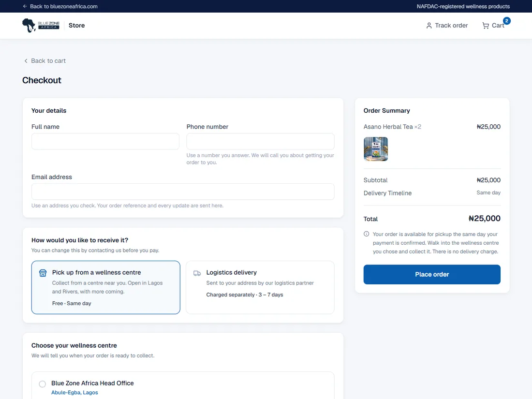Image resolution: width=532 pixels, height=399 pixels.
Task: Choose Pick up from a wellness centre option
Action: point(106,287)
